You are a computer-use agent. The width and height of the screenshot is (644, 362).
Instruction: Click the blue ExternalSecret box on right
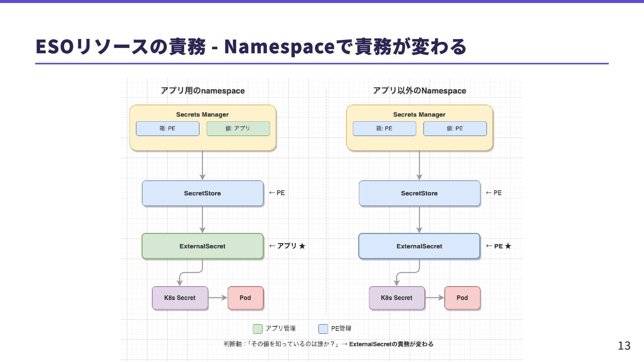click(x=419, y=246)
